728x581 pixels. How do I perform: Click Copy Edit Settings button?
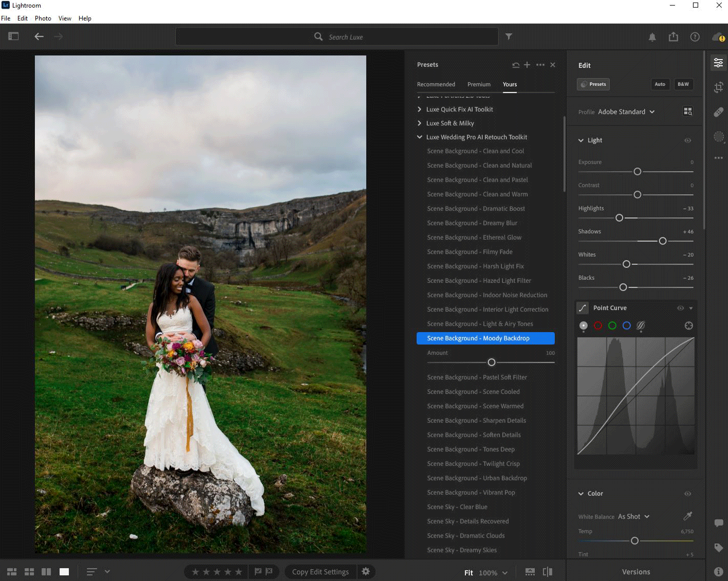click(320, 572)
